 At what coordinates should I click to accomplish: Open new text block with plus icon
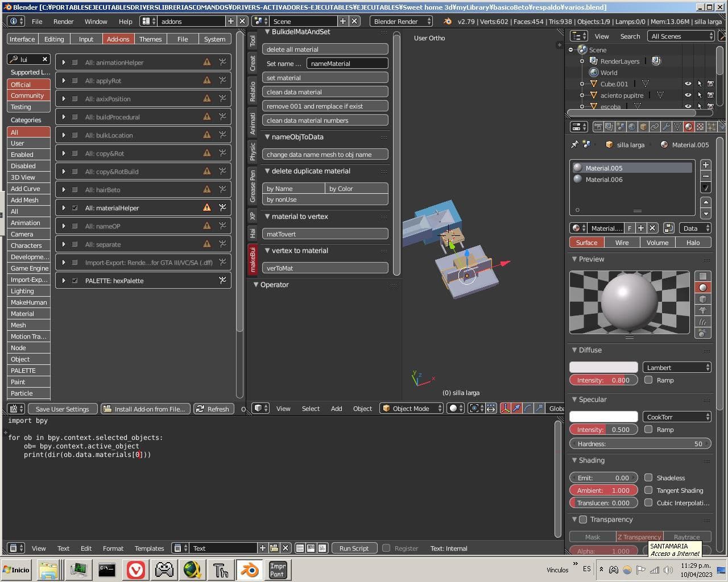[263, 548]
